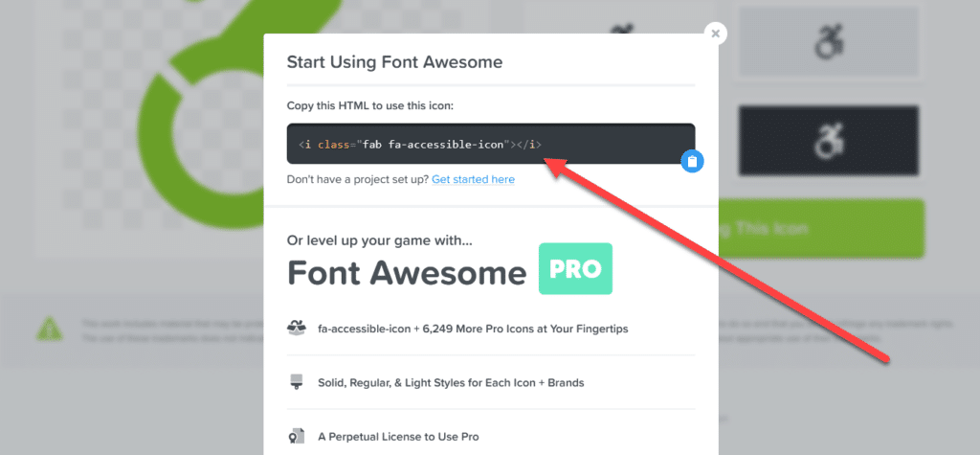Select the dark background icon preview thumbnail

(x=829, y=140)
